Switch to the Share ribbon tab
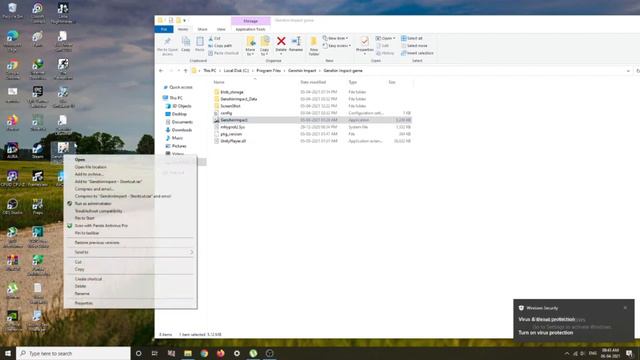This screenshot has height=360, width=640. (x=202, y=29)
